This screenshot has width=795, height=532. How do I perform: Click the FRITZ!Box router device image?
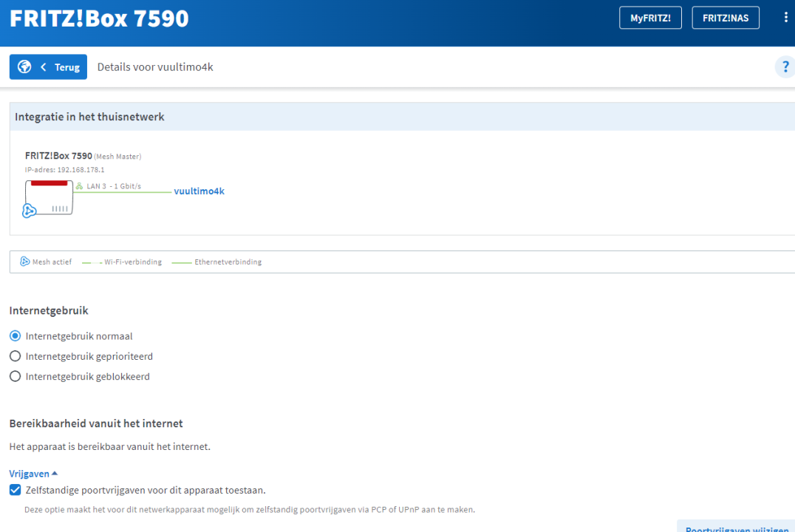point(50,197)
